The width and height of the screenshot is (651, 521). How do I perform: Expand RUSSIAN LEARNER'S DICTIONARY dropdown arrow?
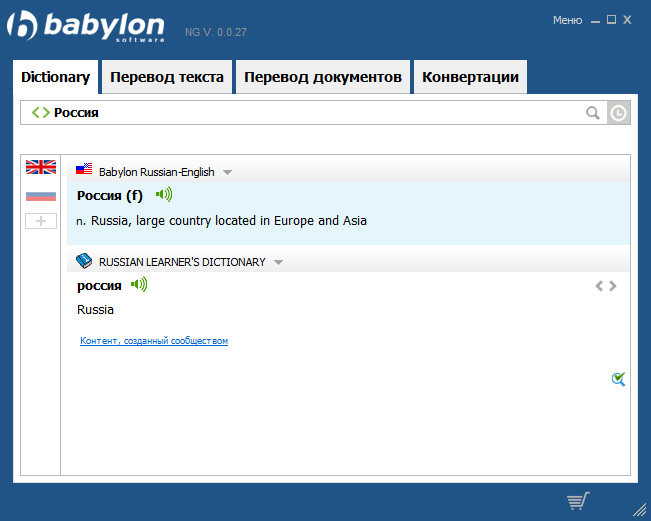(278, 262)
